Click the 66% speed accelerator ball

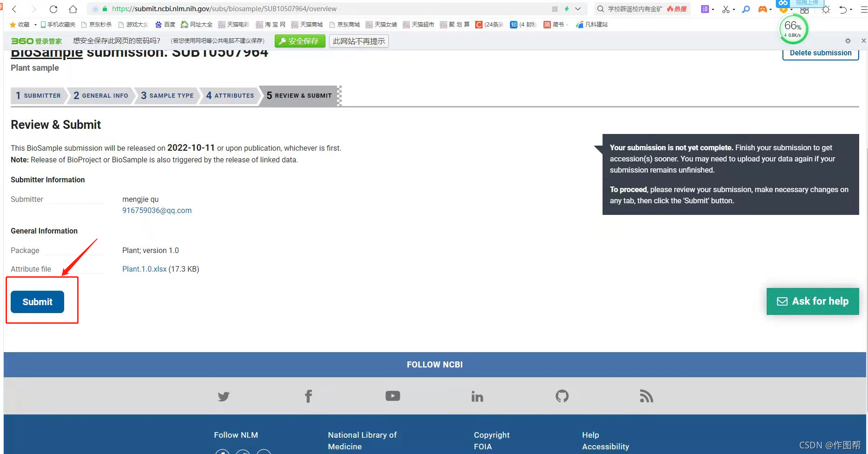(793, 29)
